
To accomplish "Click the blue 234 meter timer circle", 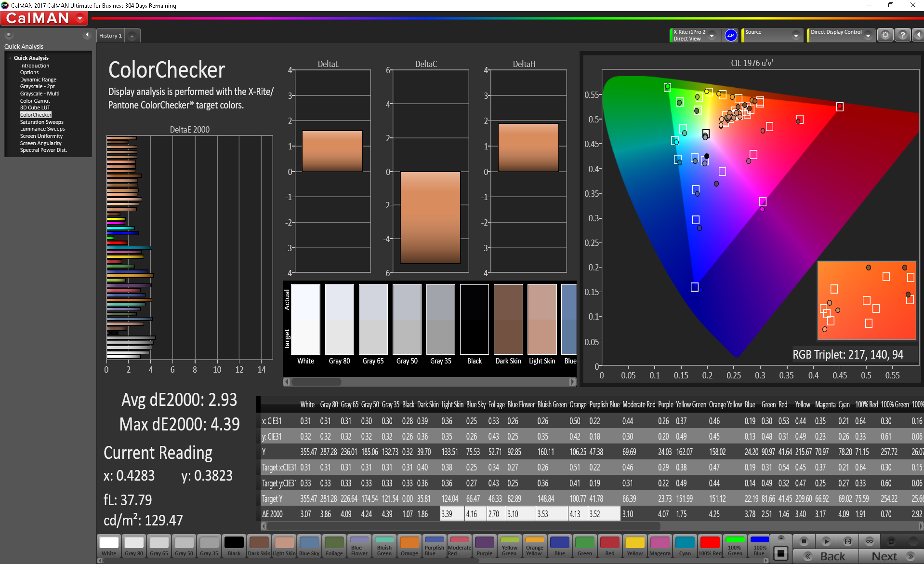I will click(731, 35).
